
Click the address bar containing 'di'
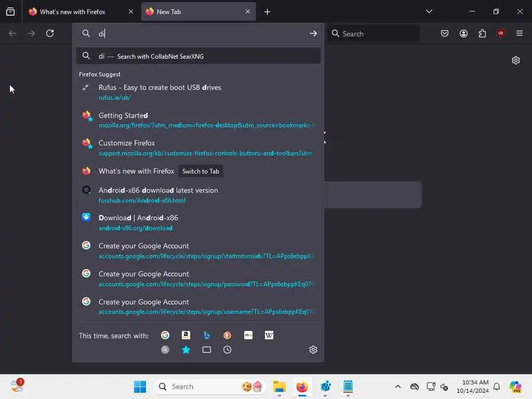coord(198,34)
